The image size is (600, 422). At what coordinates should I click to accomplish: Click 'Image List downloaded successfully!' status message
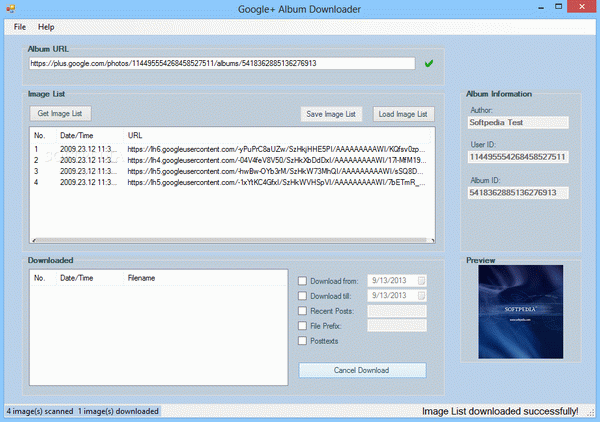pyautogui.click(x=500, y=411)
